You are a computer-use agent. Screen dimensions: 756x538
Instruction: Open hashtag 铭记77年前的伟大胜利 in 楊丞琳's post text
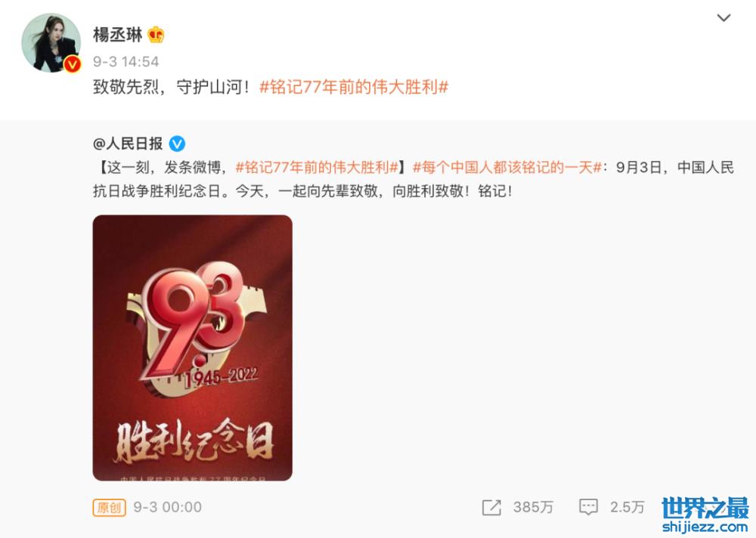[354, 87]
